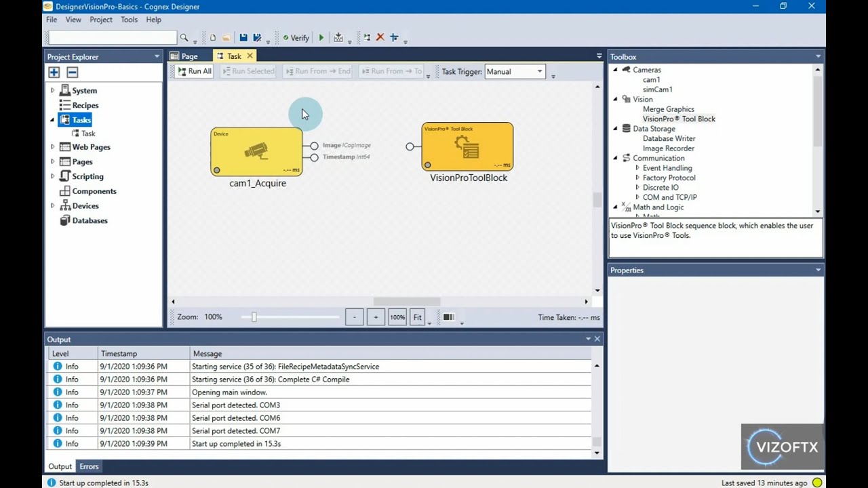The height and width of the screenshot is (488, 868).
Task: Expand Factory Protocol in Toolbox
Action: (637, 178)
